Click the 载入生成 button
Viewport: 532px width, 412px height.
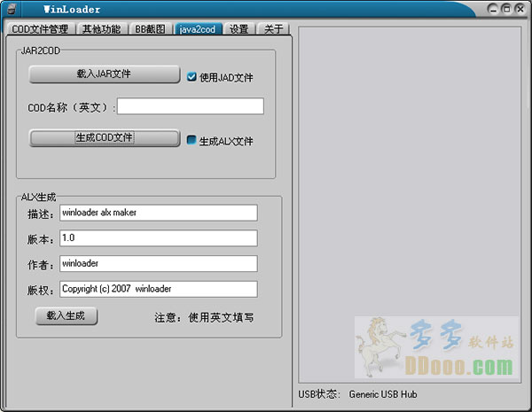click(66, 316)
